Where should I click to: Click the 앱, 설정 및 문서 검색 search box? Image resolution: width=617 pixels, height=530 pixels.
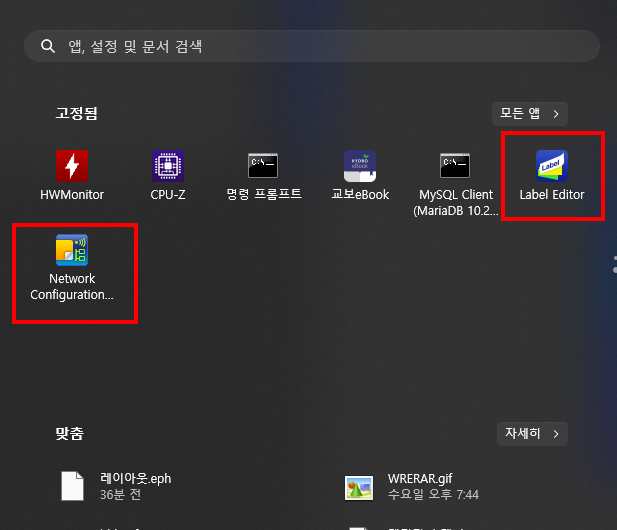(x=312, y=46)
